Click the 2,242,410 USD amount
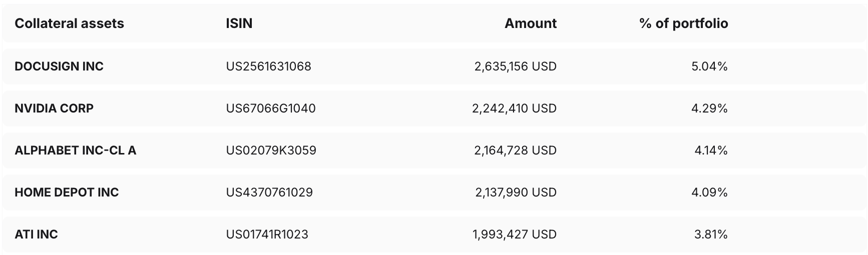868x255 pixels. 515,108
